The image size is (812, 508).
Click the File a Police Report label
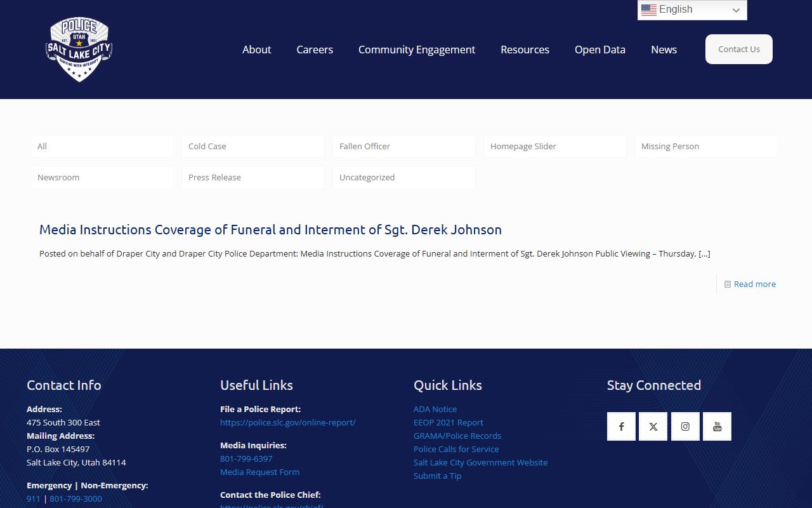260,409
